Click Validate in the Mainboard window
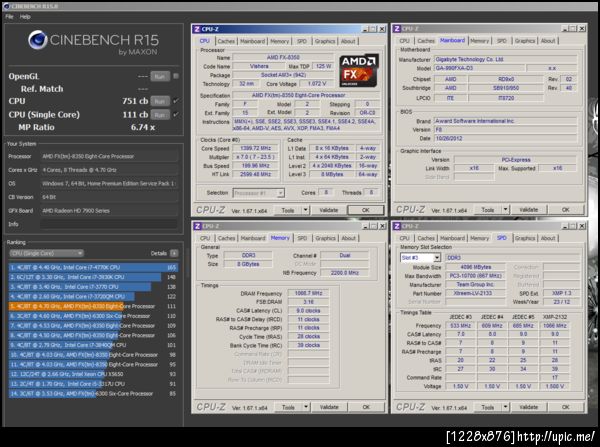The height and width of the screenshot is (447, 600). click(529, 210)
